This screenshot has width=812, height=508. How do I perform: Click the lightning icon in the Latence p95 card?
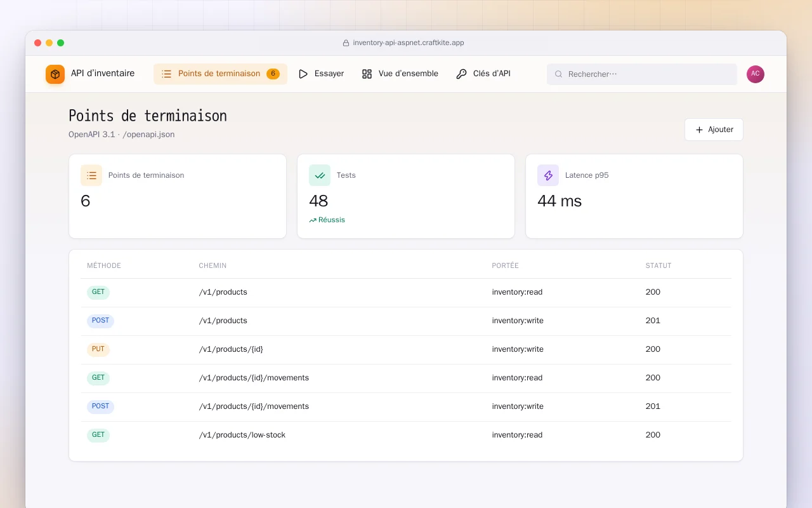(x=548, y=175)
